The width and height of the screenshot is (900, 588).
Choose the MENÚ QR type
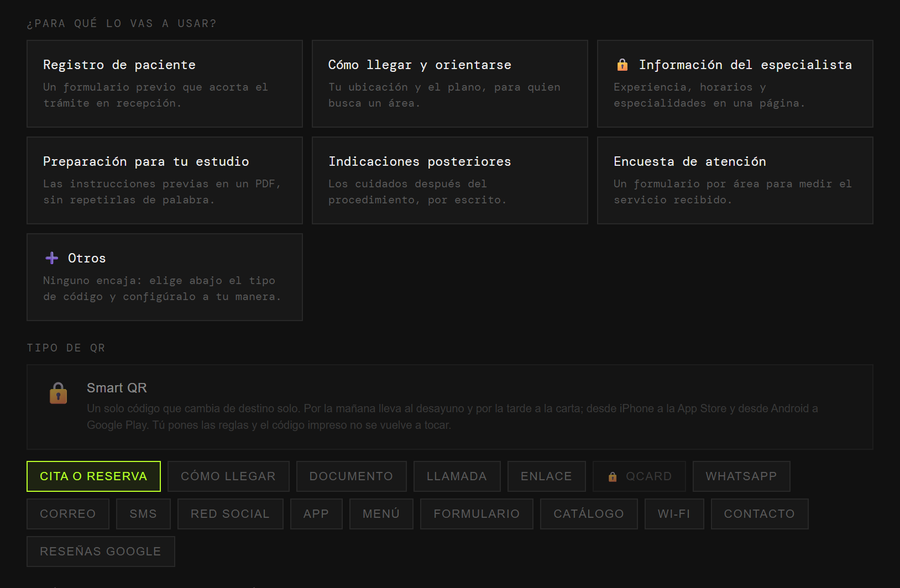tap(381, 514)
